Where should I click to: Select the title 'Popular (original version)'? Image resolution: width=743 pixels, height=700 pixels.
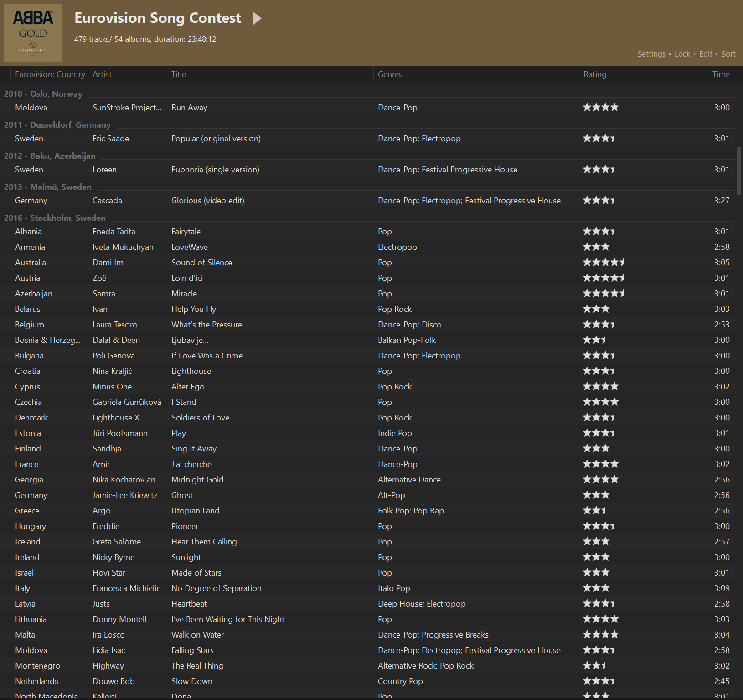click(x=216, y=139)
